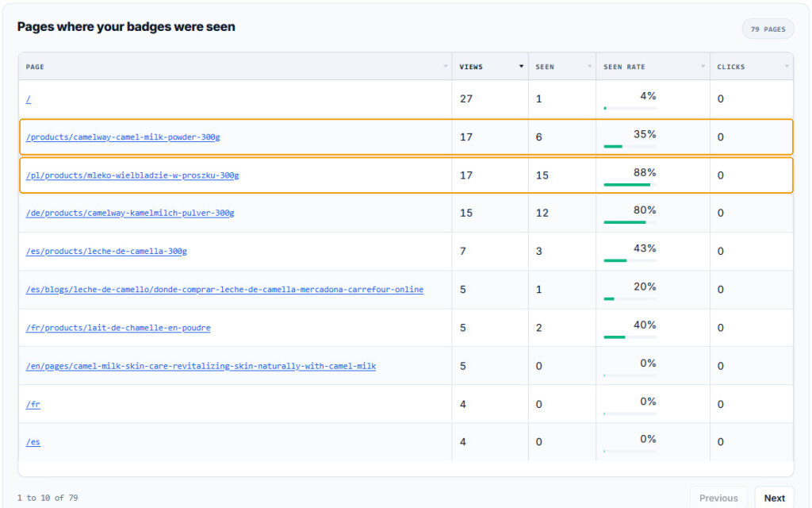Screen dimensions: 812x508
Task: Sort by the Clicks column header arrow
Action: click(787, 67)
